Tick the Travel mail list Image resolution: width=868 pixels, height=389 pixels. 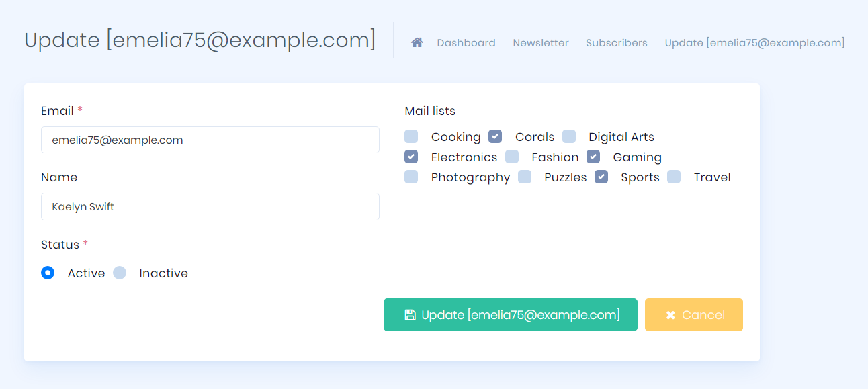pos(674,177)
